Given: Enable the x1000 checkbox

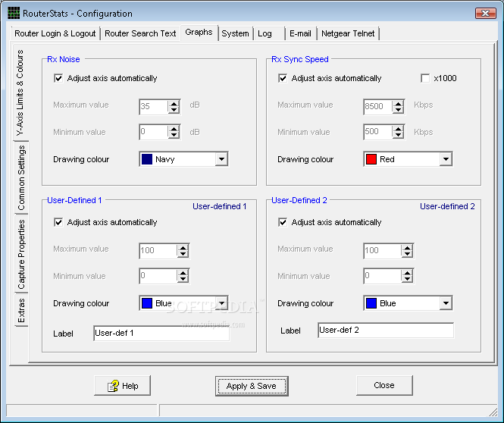Looking at the screenshot, I should (425, 78).
